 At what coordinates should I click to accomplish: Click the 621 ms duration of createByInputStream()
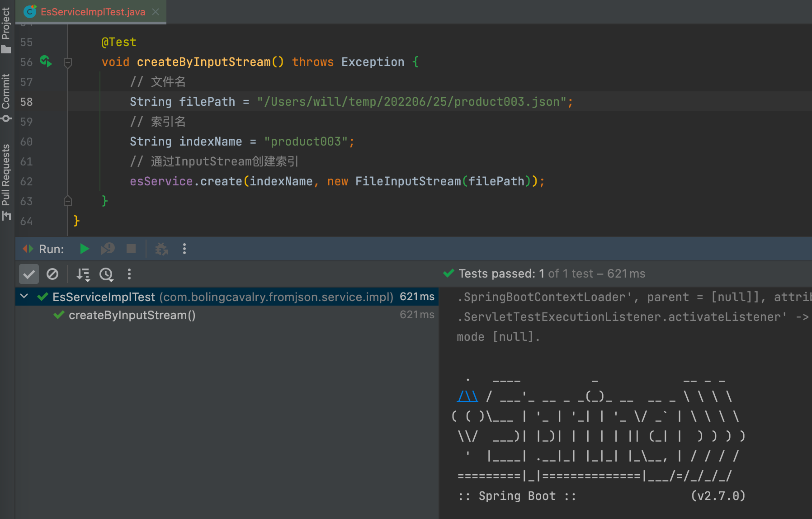(417, 315)
